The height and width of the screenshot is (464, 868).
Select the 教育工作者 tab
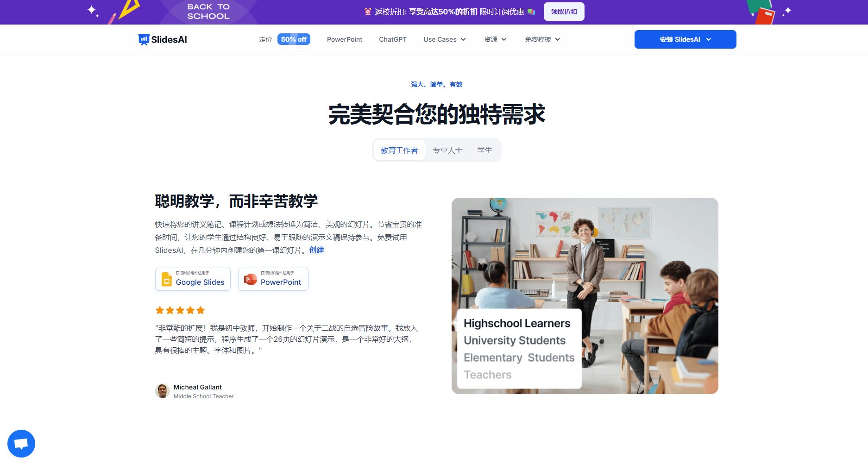(x=399, y=150)
